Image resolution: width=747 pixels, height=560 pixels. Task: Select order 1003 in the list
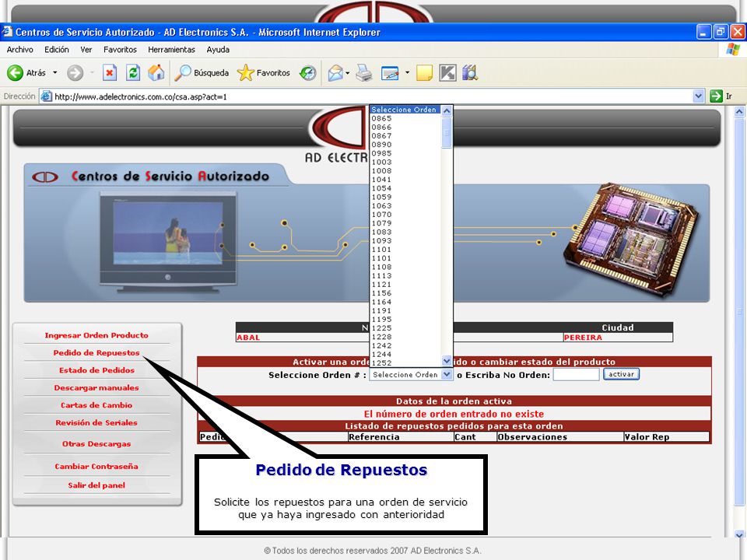click(405, 163)
